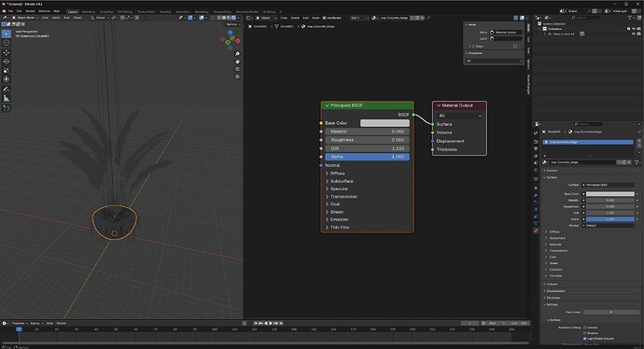Image resolution: width=644 pixels, height=349 pixels.
Task: Open the File menu
Action: [x=10, y=11]
